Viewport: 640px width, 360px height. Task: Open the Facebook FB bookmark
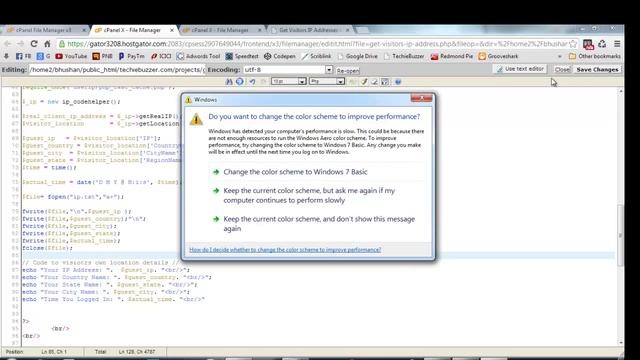(x=23, y=56)
